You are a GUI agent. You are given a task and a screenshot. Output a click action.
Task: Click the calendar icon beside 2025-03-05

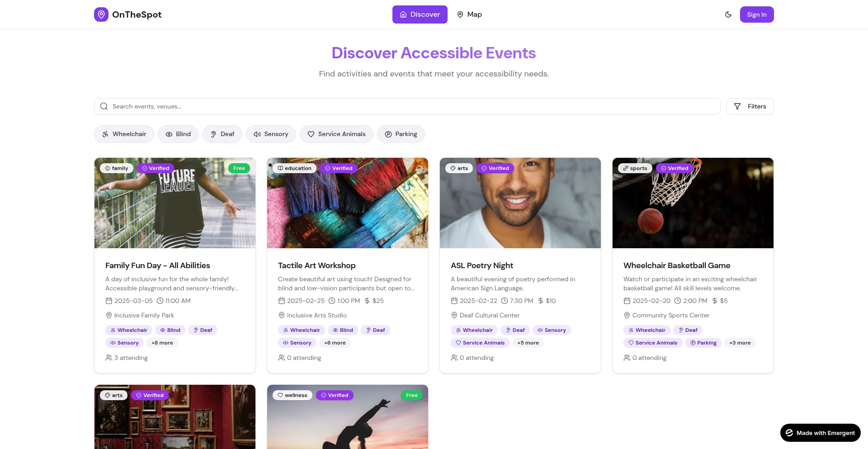coord(109,301)
